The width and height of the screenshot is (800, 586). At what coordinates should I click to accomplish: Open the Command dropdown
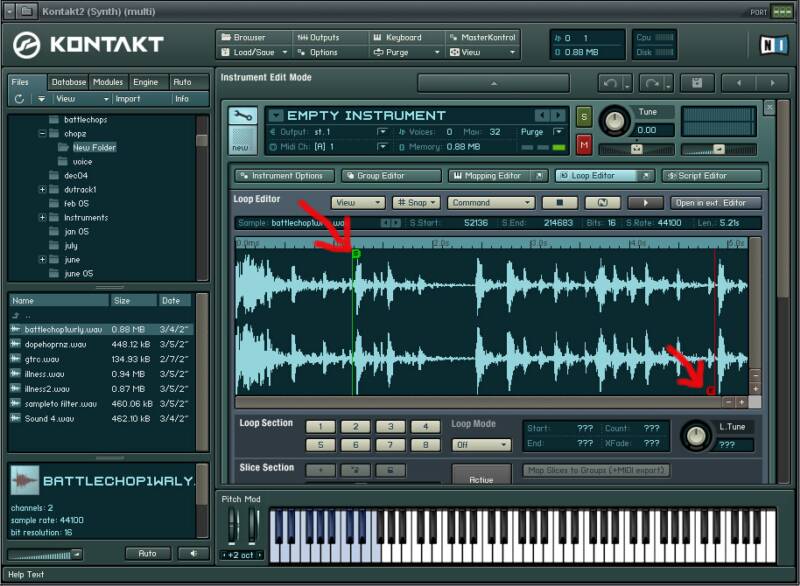491,202
